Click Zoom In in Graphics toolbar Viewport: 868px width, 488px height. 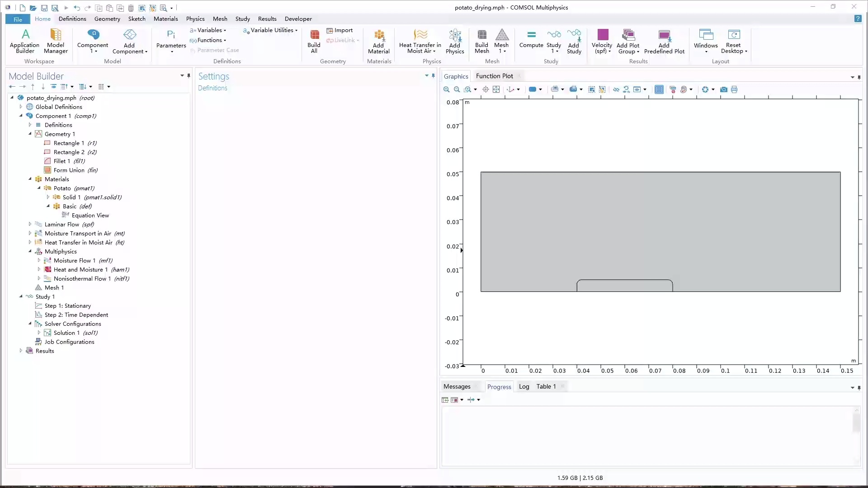[447, 89]
